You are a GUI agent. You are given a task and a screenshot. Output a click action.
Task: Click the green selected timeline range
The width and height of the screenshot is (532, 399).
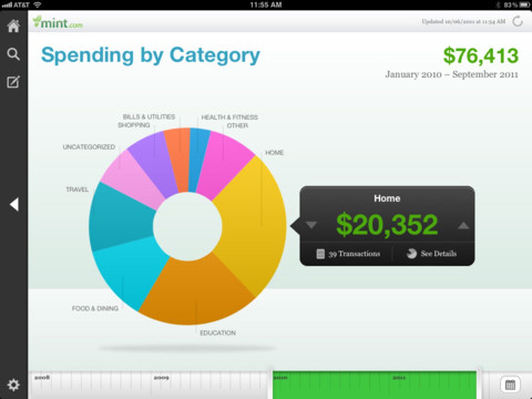[374, 386]
